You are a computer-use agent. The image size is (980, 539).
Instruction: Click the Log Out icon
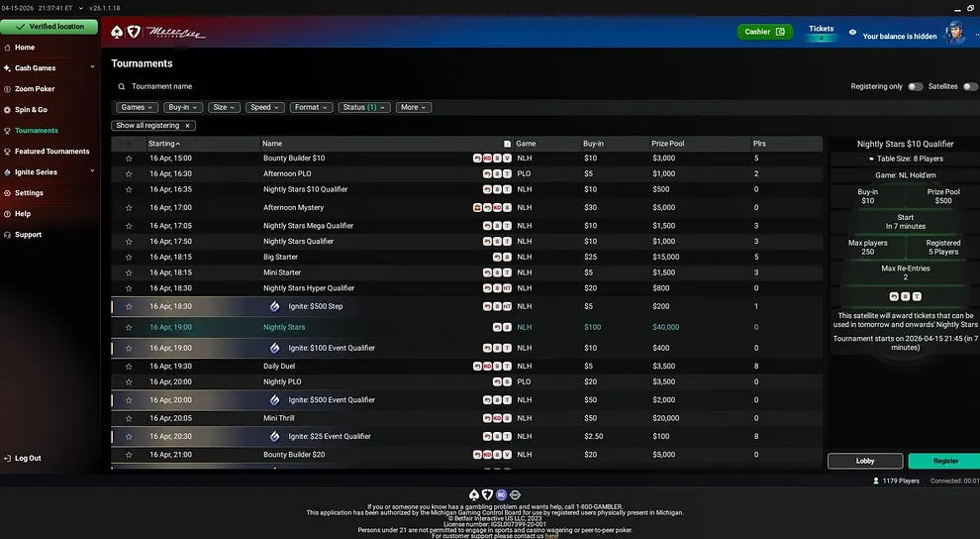8,459
